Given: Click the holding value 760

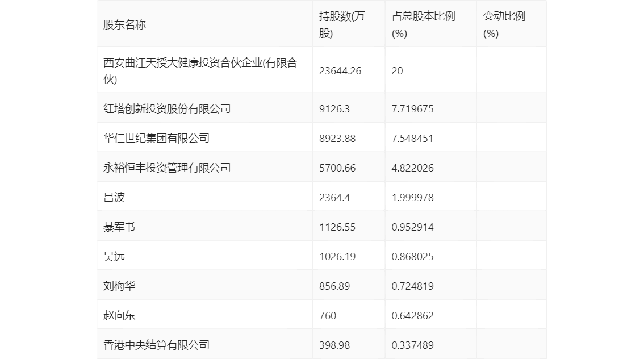Looking at the screenshot, I should pyautogui.click(x=327, y=316).
